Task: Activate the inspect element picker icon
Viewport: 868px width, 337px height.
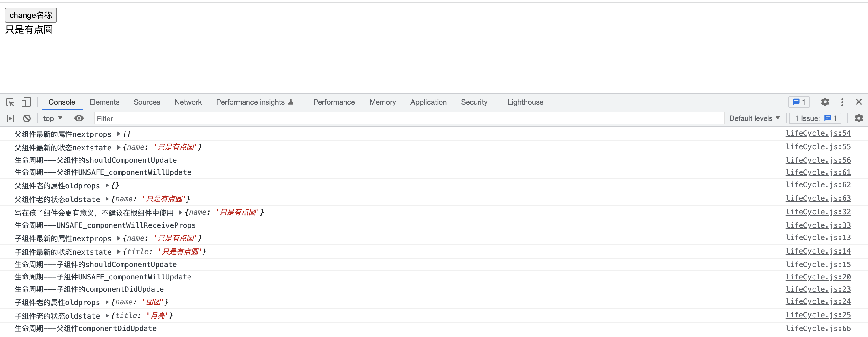Action: point(10,102)
